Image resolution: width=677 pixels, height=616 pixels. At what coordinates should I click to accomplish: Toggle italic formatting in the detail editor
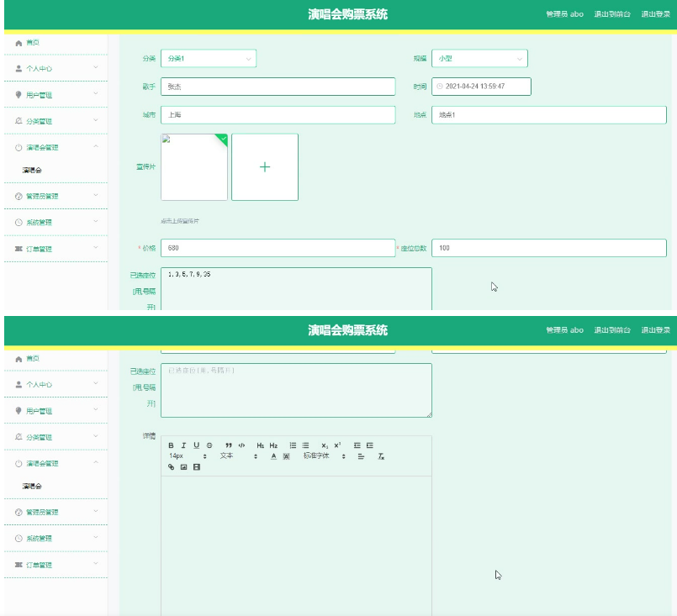coord(183,445)
